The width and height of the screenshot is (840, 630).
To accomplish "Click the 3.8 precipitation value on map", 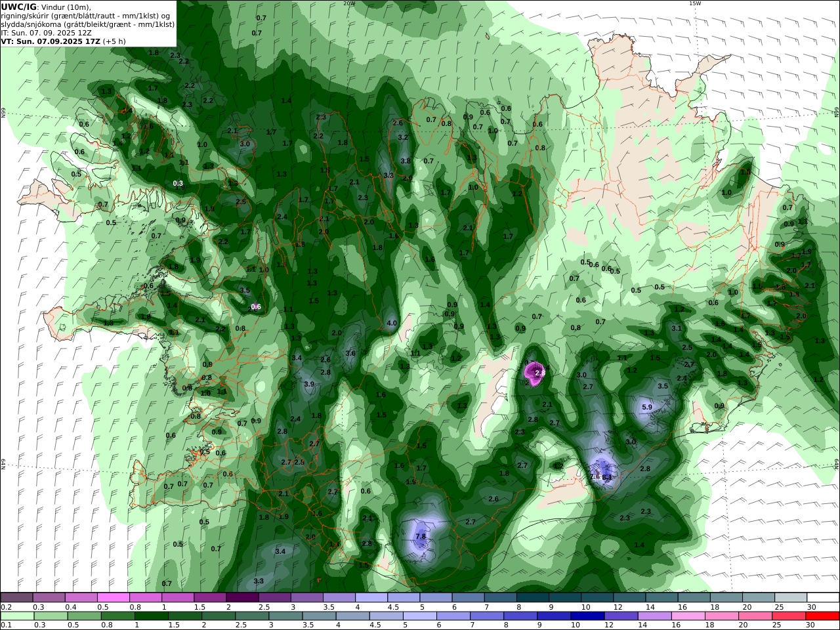I will pyautogui.click(x=406, y=161).
